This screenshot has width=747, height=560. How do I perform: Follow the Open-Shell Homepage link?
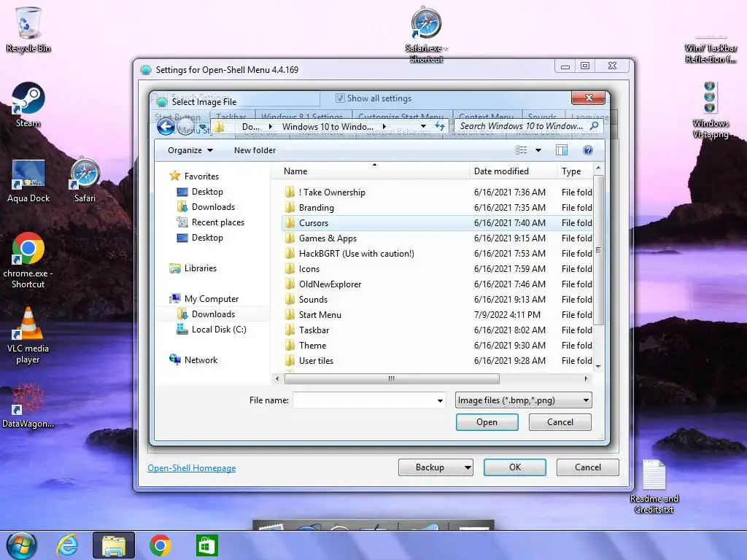(192, 468)
